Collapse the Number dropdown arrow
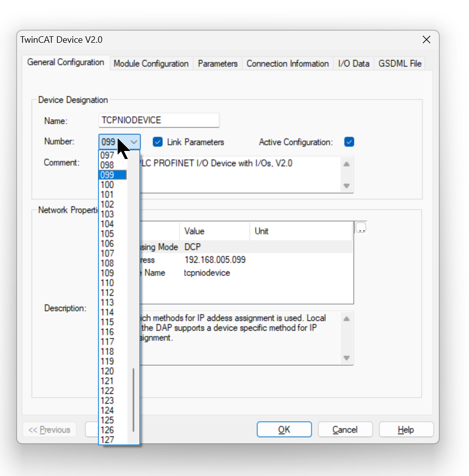 tap(134, 142)
